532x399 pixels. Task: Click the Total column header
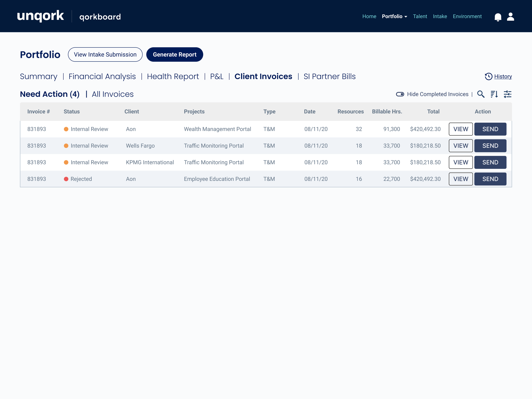433,112
